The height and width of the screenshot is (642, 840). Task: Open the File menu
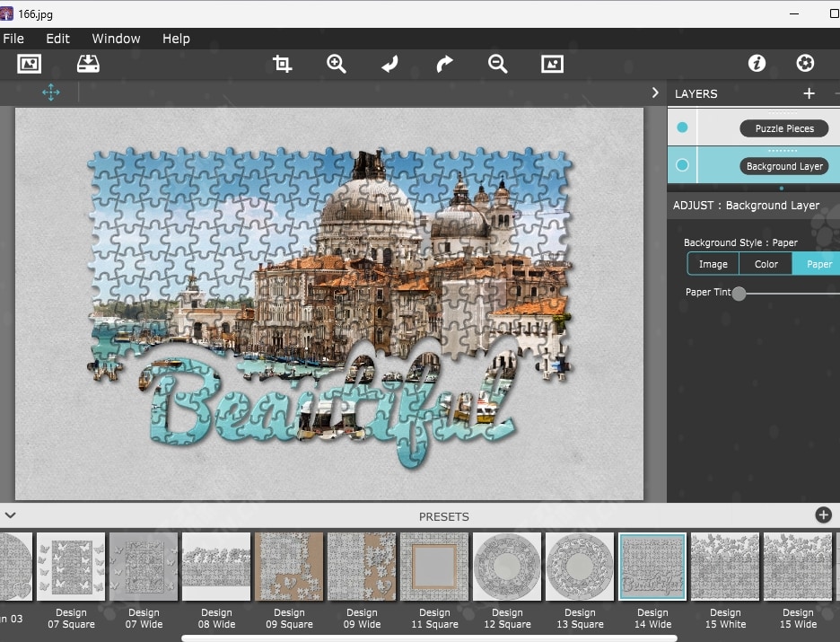[13, 39]
